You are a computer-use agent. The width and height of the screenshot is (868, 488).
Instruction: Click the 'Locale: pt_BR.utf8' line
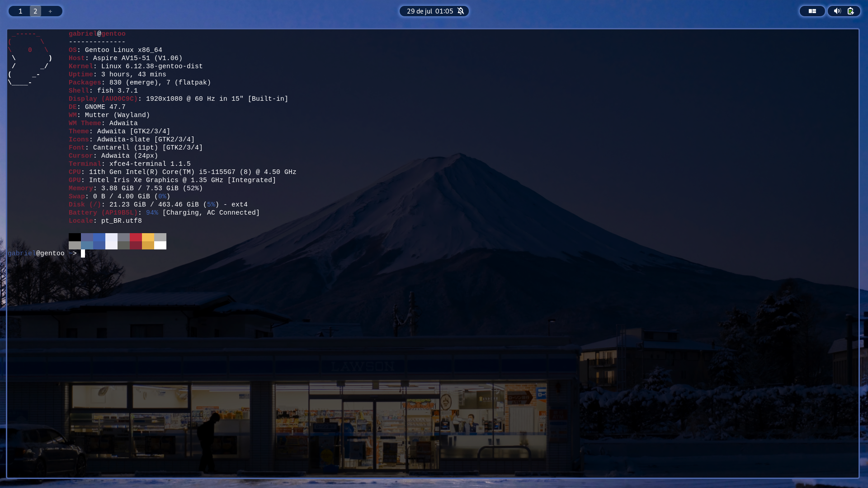[x=105, y=221]
